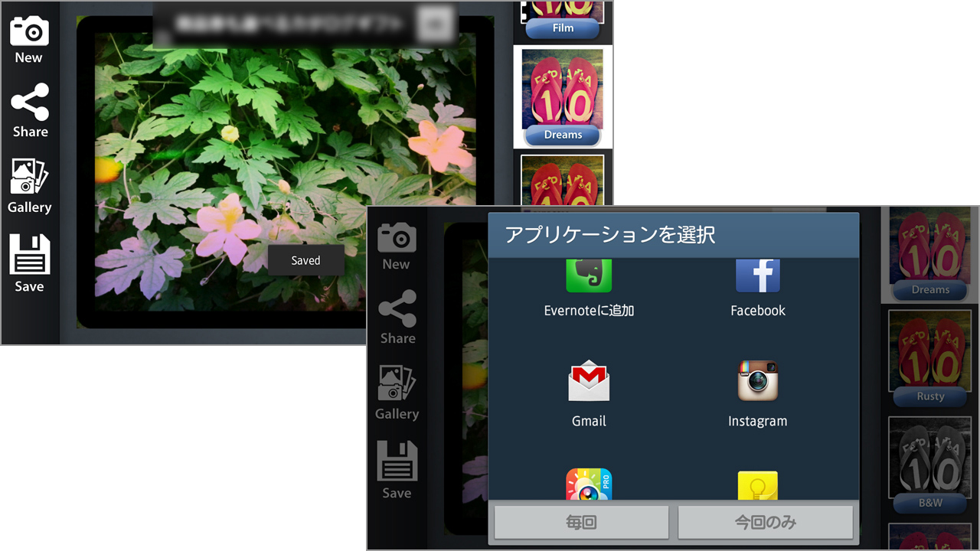Tap the Saved toast message on photo

tap(305, 260)
